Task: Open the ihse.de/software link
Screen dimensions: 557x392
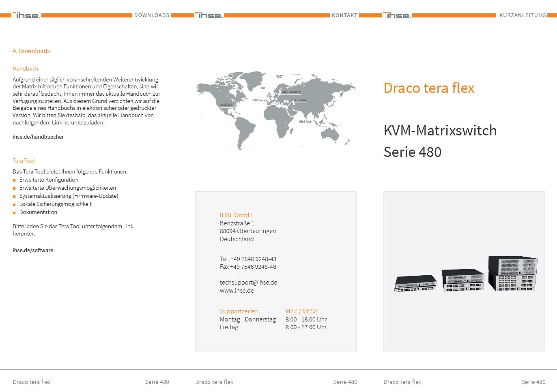Action: point(33,250)
